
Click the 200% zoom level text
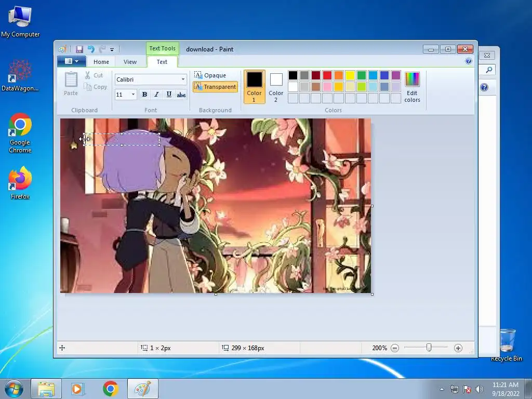coord(379,348)
